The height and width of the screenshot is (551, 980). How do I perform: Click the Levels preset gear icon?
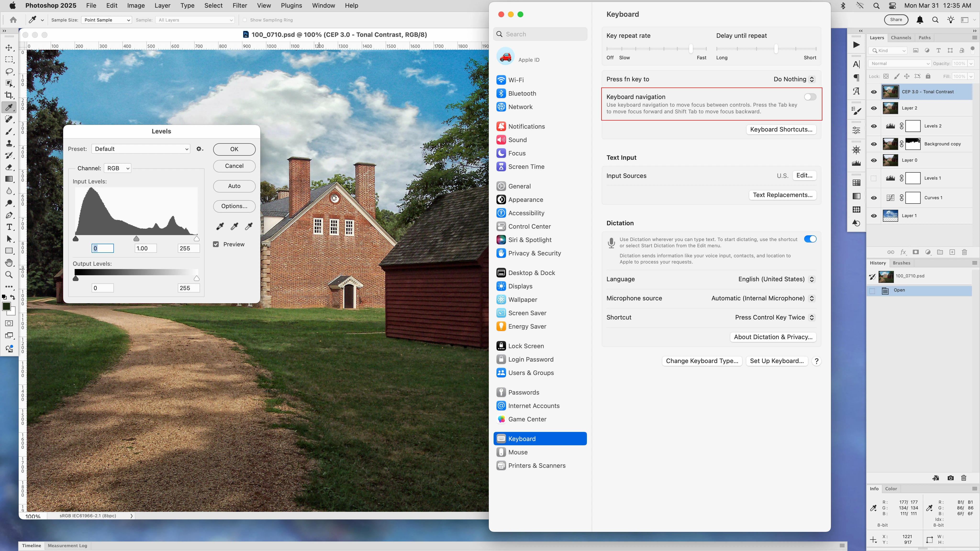coord(199,149)
